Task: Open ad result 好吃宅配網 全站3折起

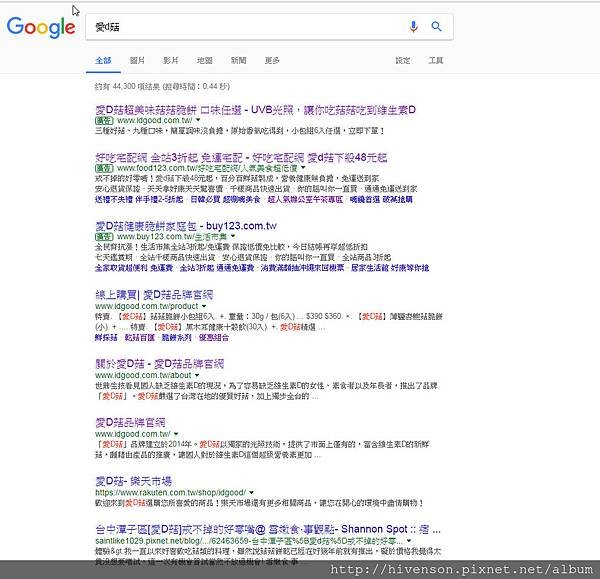Action: point(241,158)
